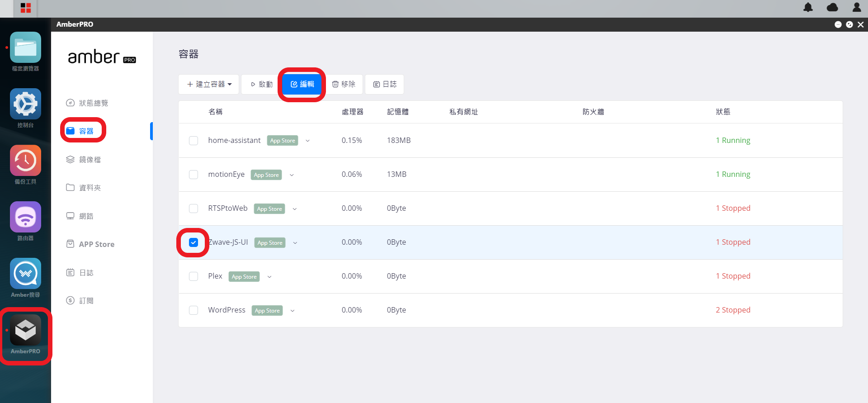Click the 防火牆 firewall column header

(593, 112)
